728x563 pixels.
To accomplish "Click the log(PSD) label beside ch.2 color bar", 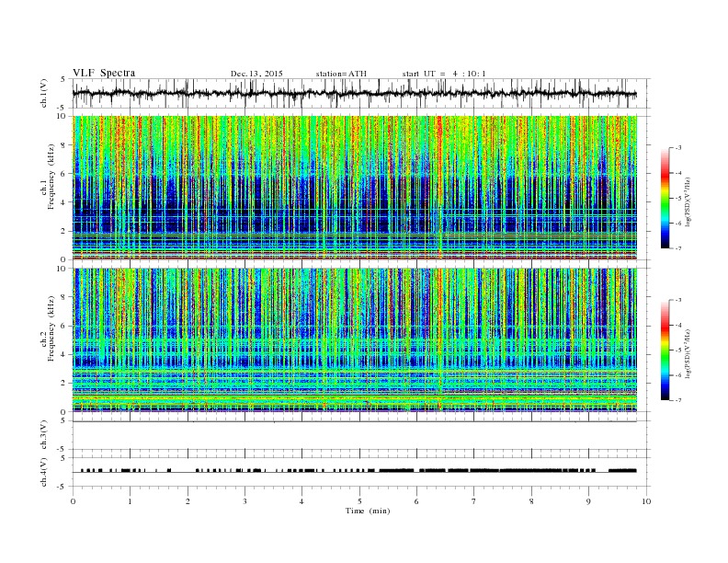I will [688, 353].
